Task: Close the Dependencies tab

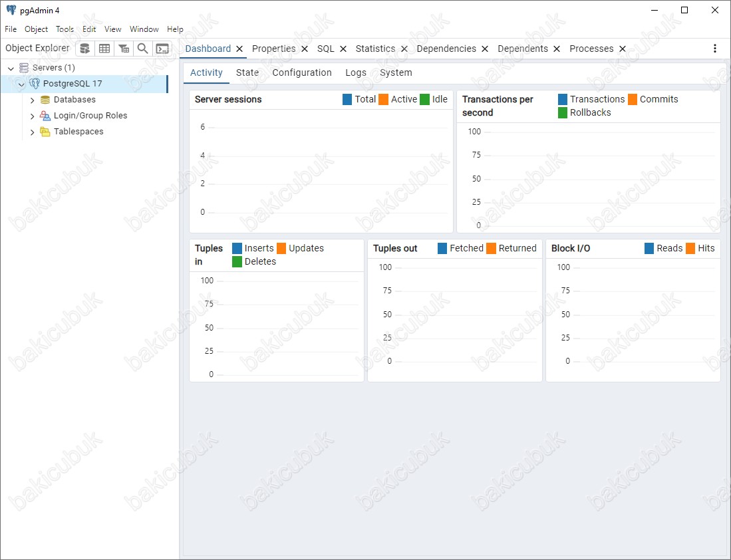Action: point(485,49)
